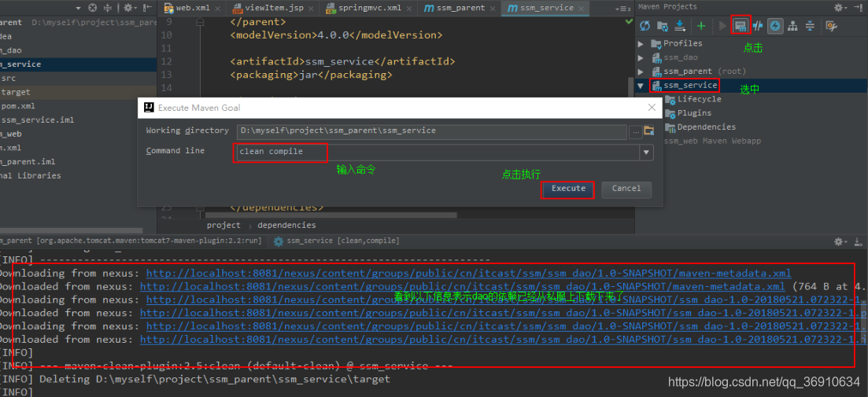Open Run panel gear settings

[x=840, y=241]
